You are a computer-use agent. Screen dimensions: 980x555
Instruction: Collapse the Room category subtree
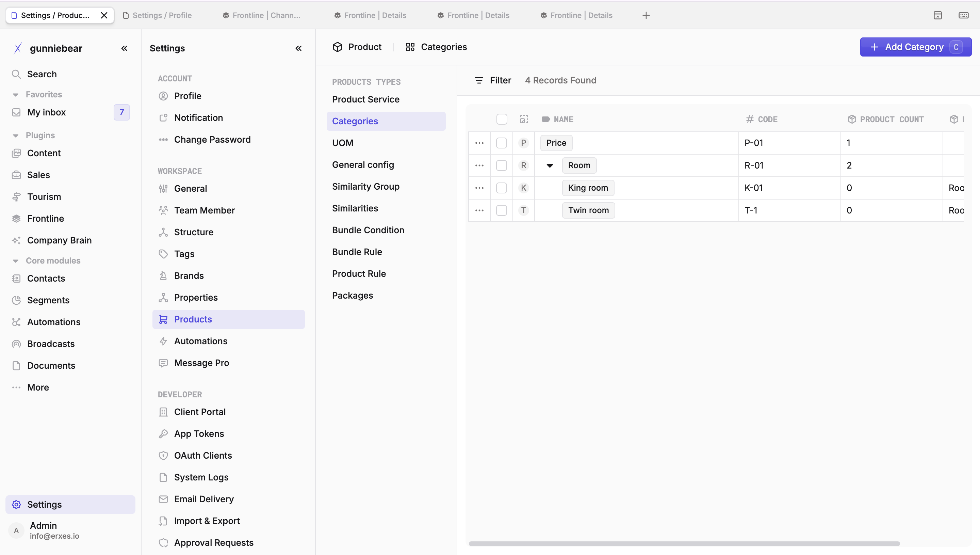550,165
